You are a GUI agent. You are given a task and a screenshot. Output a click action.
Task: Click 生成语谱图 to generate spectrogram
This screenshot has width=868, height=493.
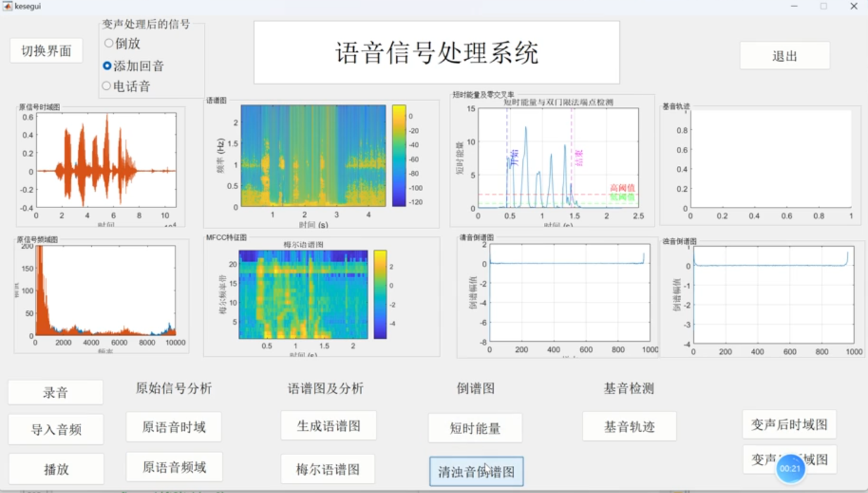[329, 426]
